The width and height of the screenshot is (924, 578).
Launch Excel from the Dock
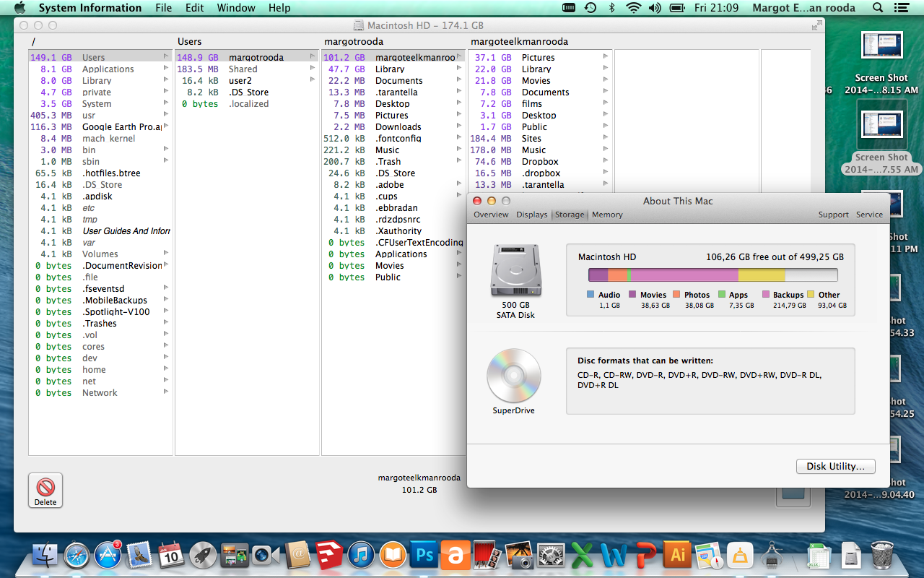(583, 555)
